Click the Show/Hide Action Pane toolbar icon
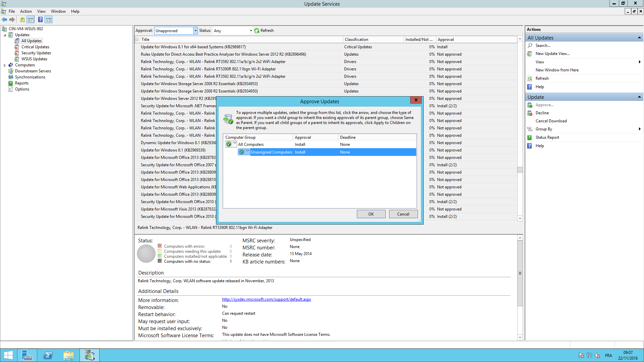This screenshot has height=362, width=644. [x=49, y=20]
